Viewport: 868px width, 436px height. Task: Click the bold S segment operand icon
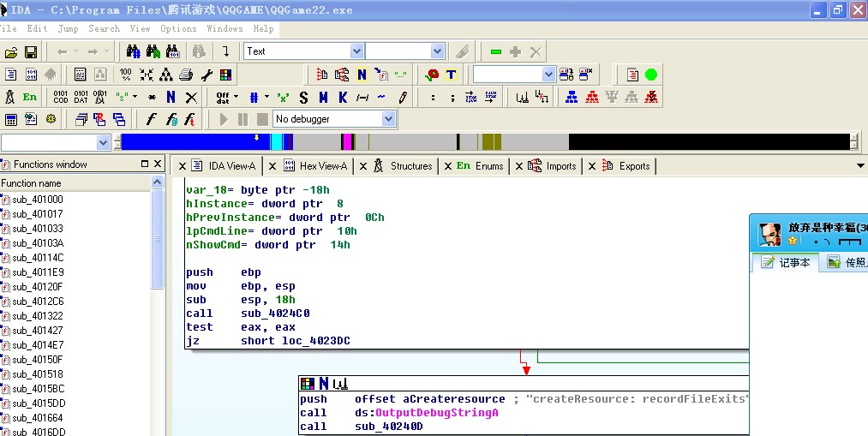(303, 98)
